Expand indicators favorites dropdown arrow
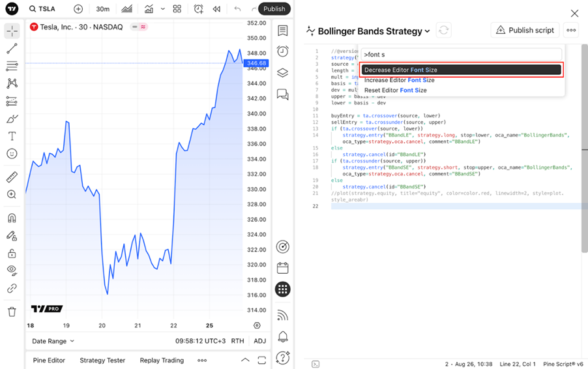 (163, 8)
